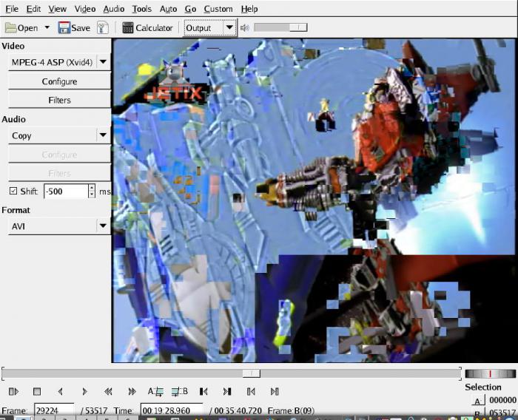The width and height of the screenshot is (518, 420).
Task: Click the Frame:B(09) frame type text
Action: click(291, 410)
